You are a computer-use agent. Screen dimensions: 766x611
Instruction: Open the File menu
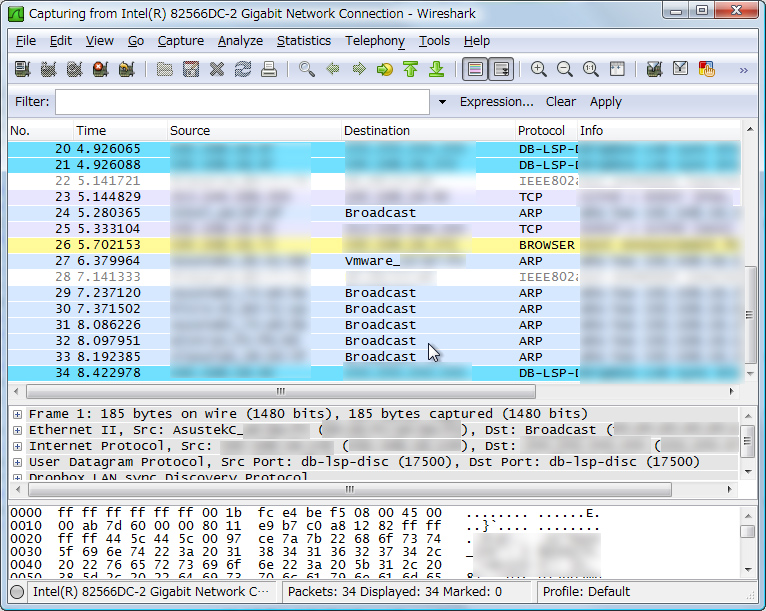25,41
